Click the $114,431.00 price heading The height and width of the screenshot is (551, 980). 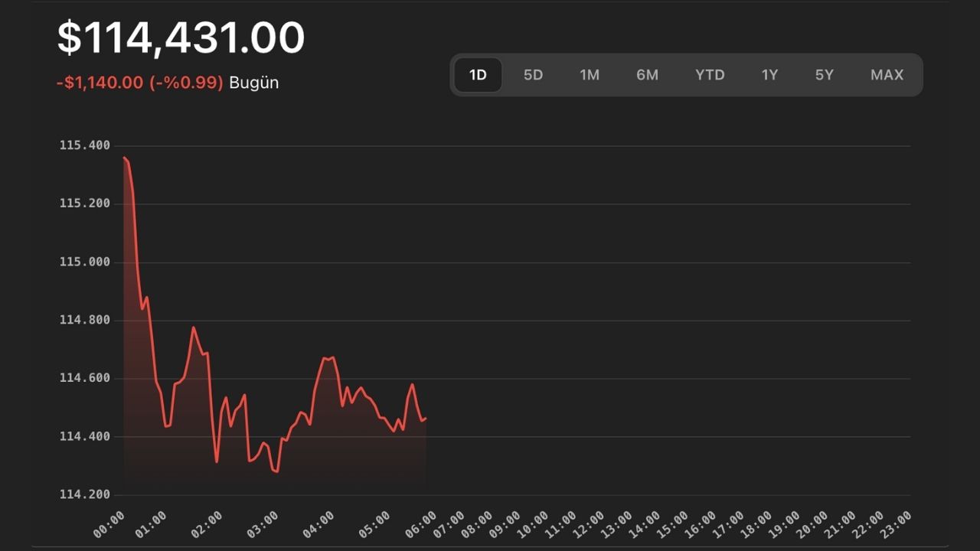tap(180, 36)
